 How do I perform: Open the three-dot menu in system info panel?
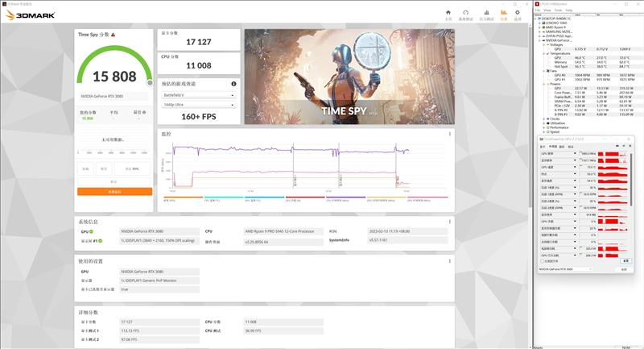click(x=450, y=222)
